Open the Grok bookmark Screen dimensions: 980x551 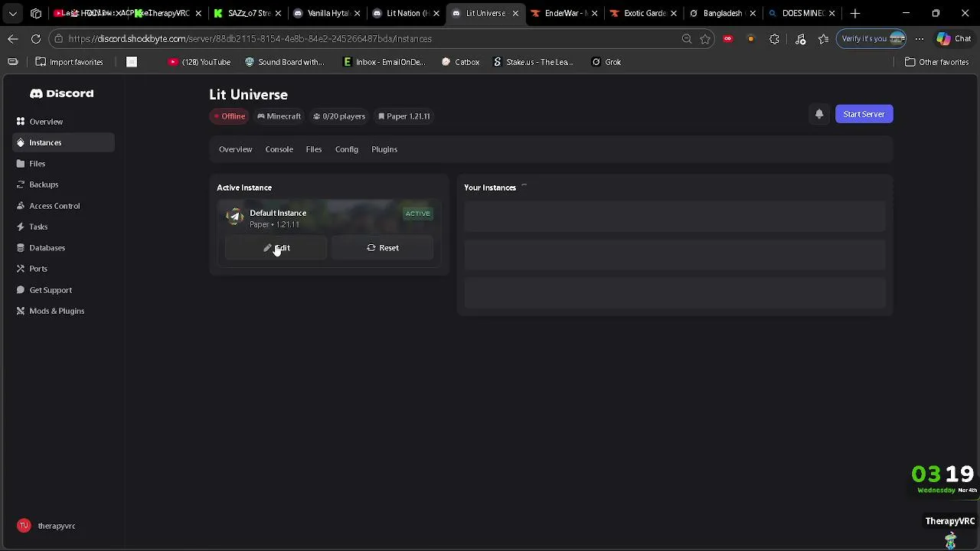click(606, 62)
